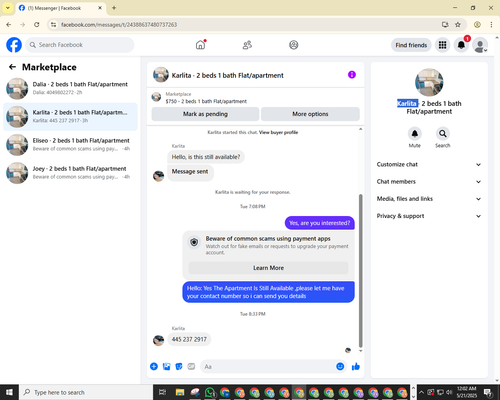Open the purple conversation information icon

pos(352,75)
